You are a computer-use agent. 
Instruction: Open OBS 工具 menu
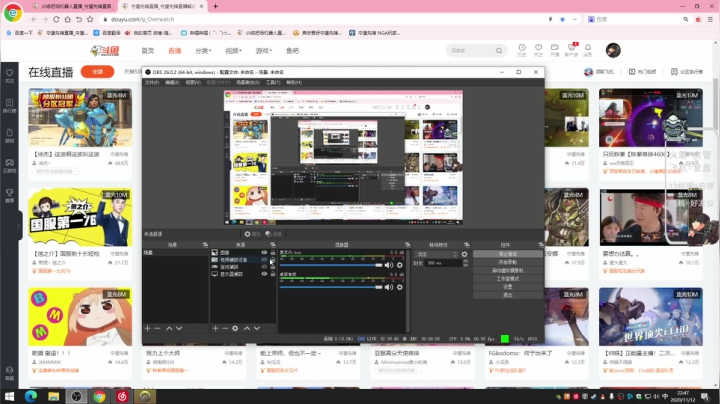273,82
